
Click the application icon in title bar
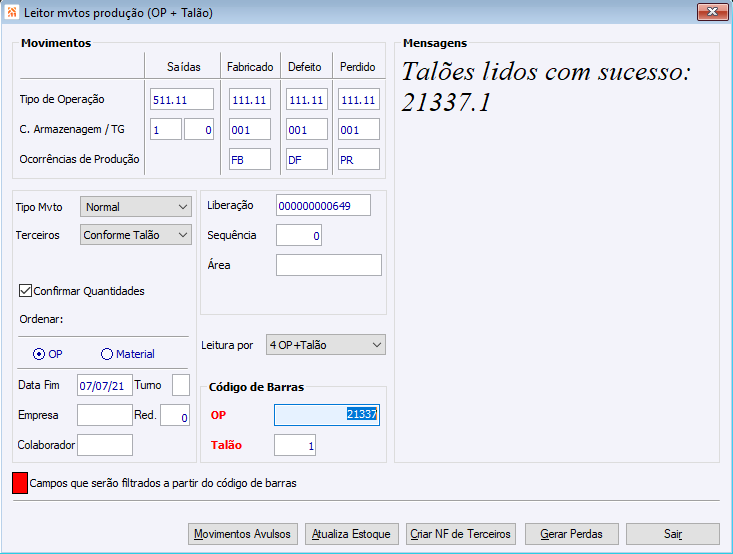click(12, 12)
